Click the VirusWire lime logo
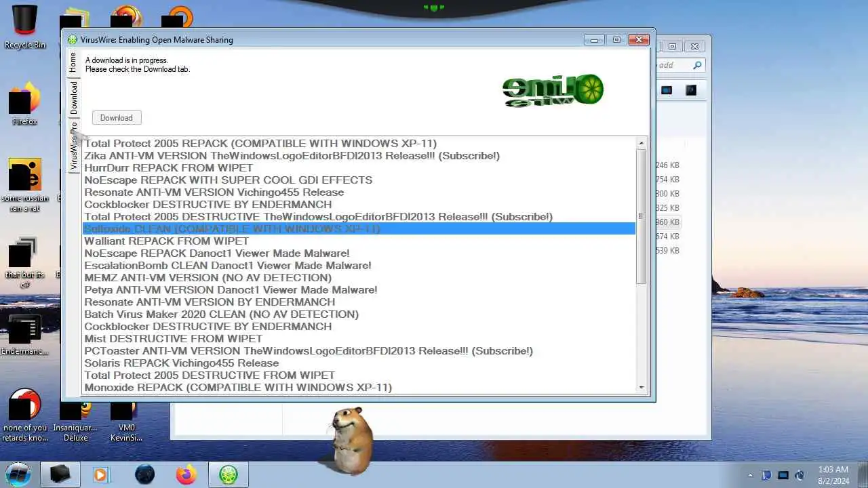The image size is (868, 488). (553, 90)
